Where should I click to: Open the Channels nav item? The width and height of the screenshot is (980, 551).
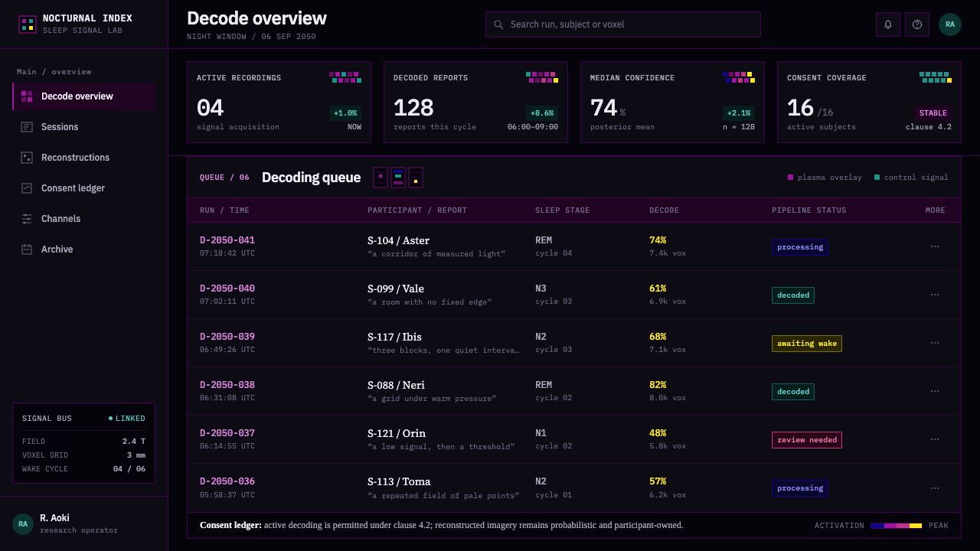pyautogui.click(x=84, y=219)
